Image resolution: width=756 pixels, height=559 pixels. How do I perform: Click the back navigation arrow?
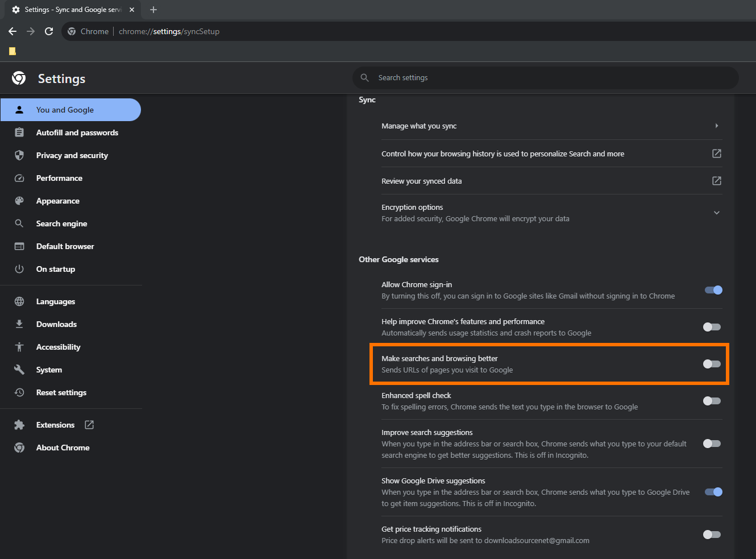point(13,31)
